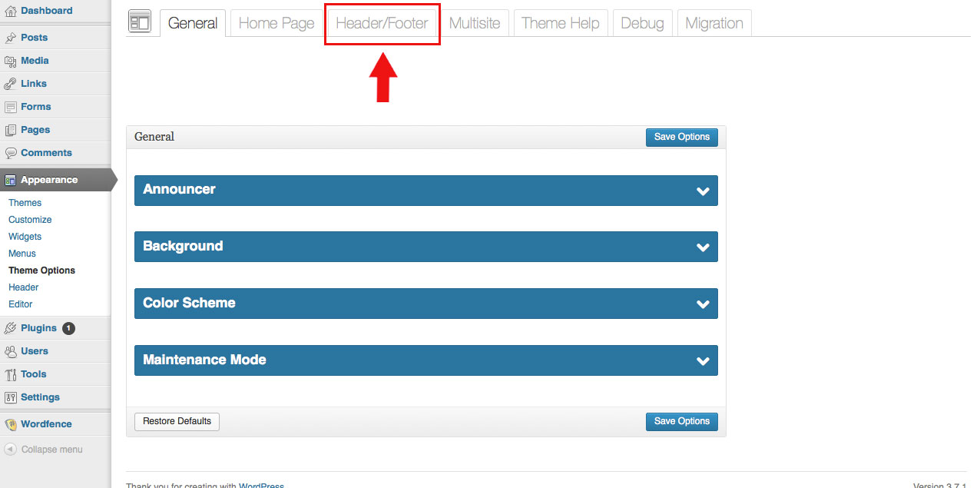Expand the Announcer section chevron
This screenshot has width=980, height=488.
[x=702, y=191]
